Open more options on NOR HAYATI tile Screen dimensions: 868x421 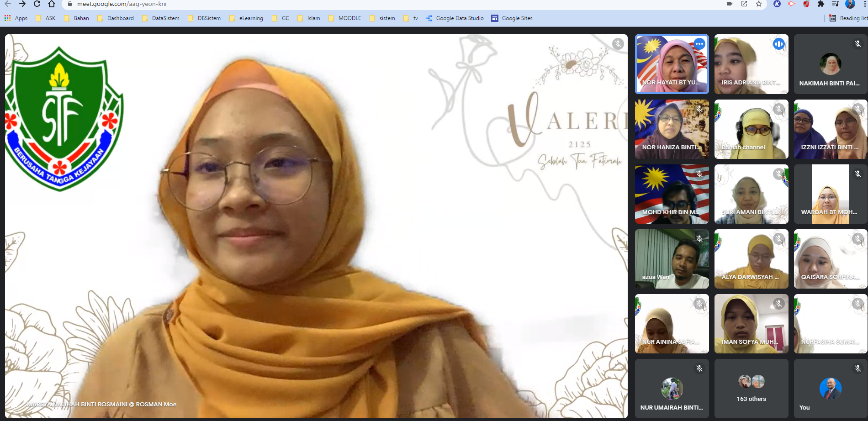coord(699,44)
